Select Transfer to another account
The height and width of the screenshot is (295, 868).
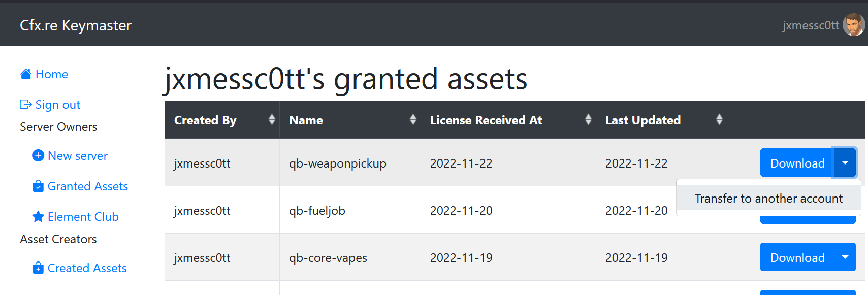[x=768, y=198]
